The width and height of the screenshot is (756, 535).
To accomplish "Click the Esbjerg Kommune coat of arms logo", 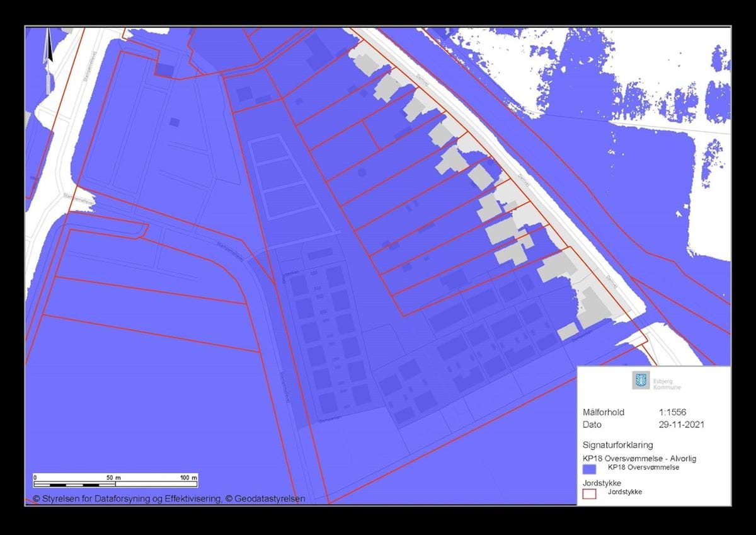I will point(641,380).
